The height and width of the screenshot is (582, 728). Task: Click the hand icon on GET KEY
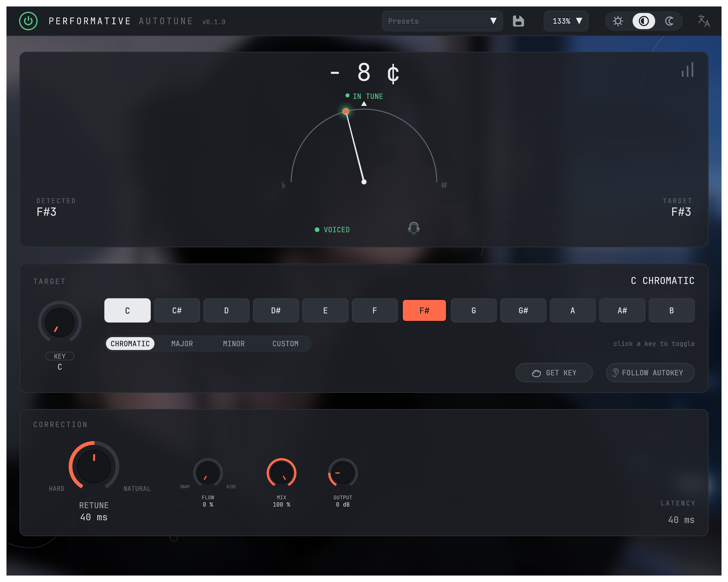[536, 373]
